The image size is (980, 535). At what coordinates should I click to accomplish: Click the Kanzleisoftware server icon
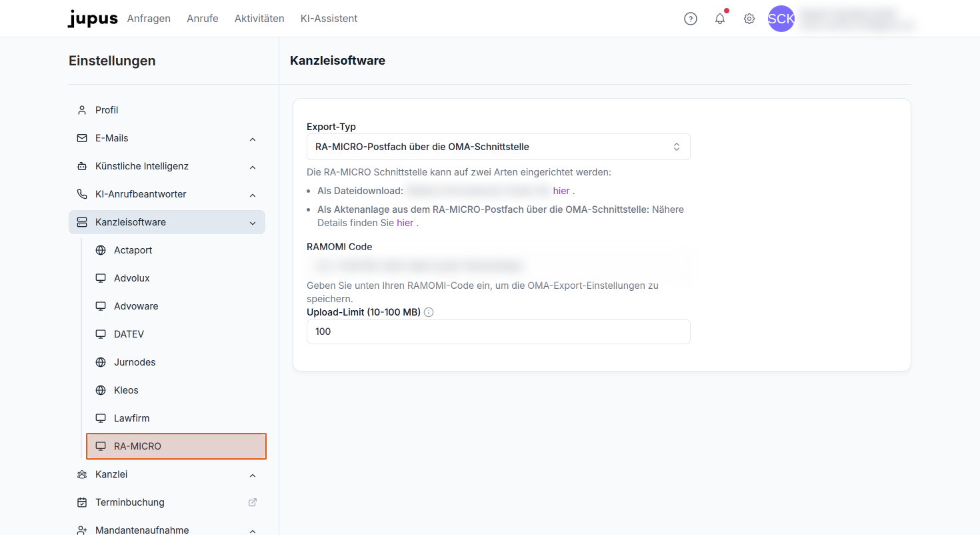(82, 222)
